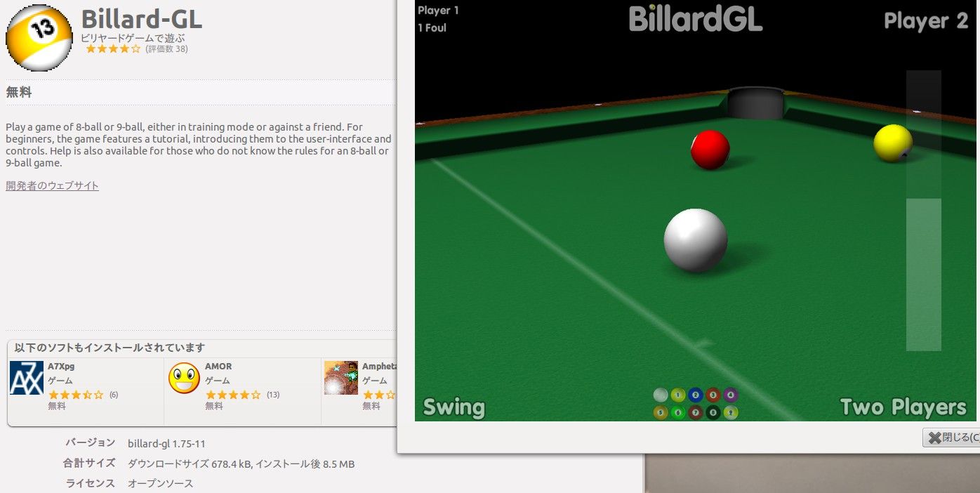Click the green 6-ball indicator icon
The height and width of the screenshot is (493, 980).
tap(677, 412)
